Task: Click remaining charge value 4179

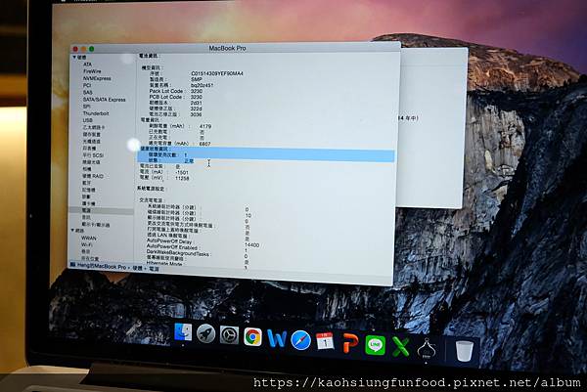Action: click(x=205, y=126)
